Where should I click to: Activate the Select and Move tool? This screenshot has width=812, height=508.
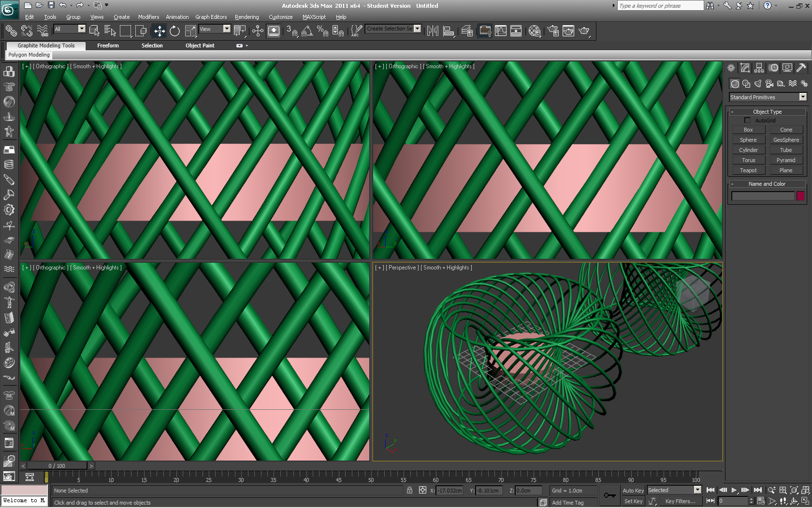(159, 31)
